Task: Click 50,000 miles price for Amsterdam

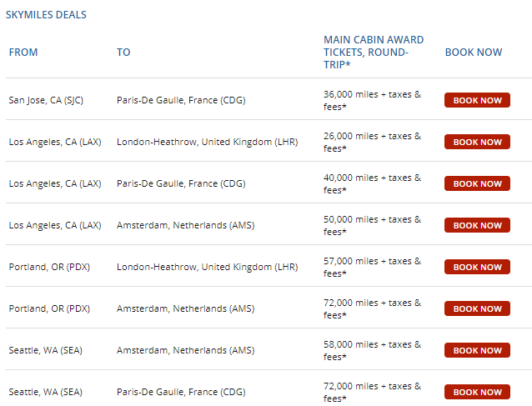Action: (372, 226)
